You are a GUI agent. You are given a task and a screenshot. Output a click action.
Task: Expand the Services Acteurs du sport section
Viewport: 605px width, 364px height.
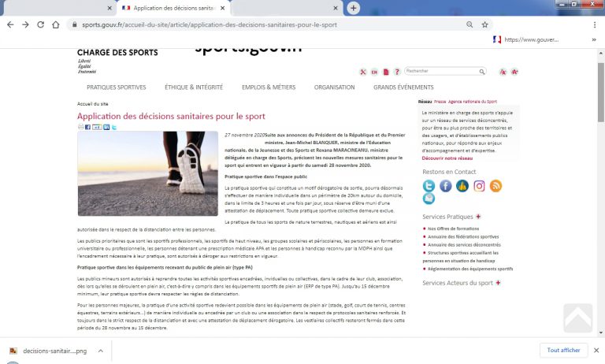pyautogui.click(x=499, y=282)
